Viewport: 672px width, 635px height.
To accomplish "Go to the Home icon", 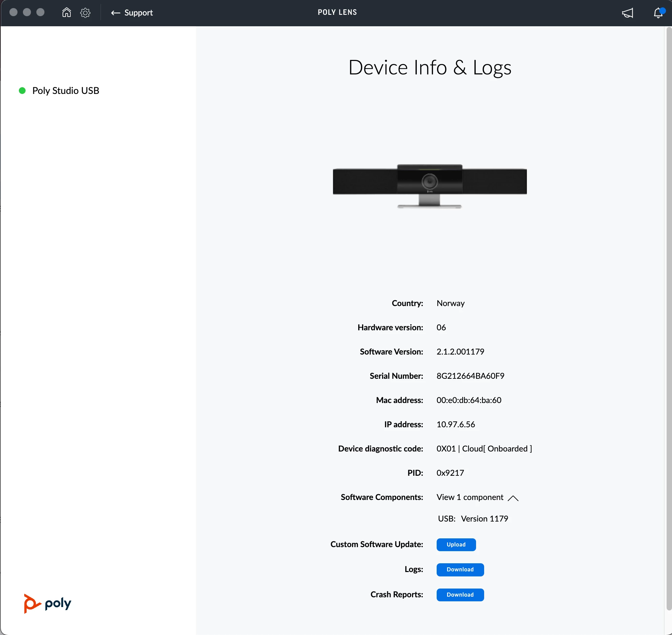I will tap(67, 12).
